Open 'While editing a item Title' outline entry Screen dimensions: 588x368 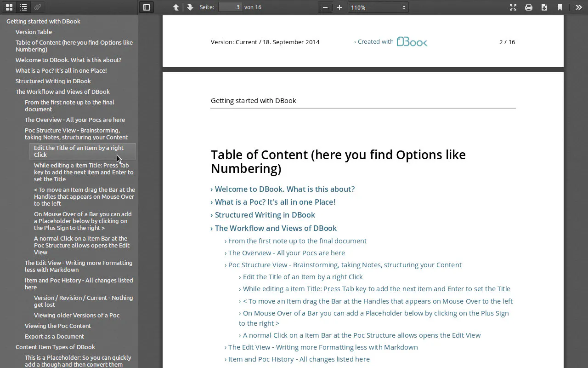click(x=84, y=172)
